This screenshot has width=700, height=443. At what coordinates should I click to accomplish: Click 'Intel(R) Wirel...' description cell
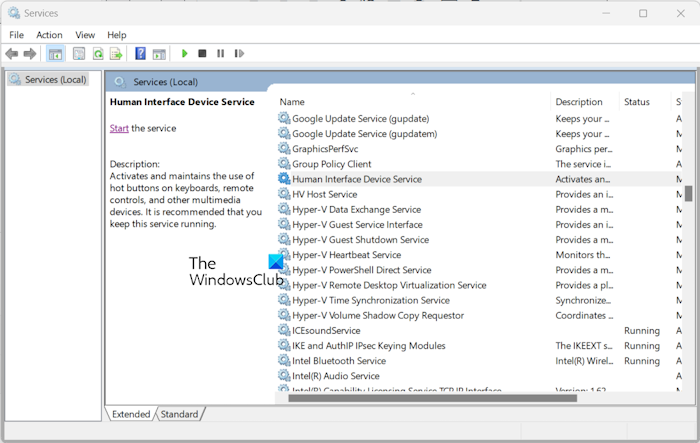(x=584, y=361)
